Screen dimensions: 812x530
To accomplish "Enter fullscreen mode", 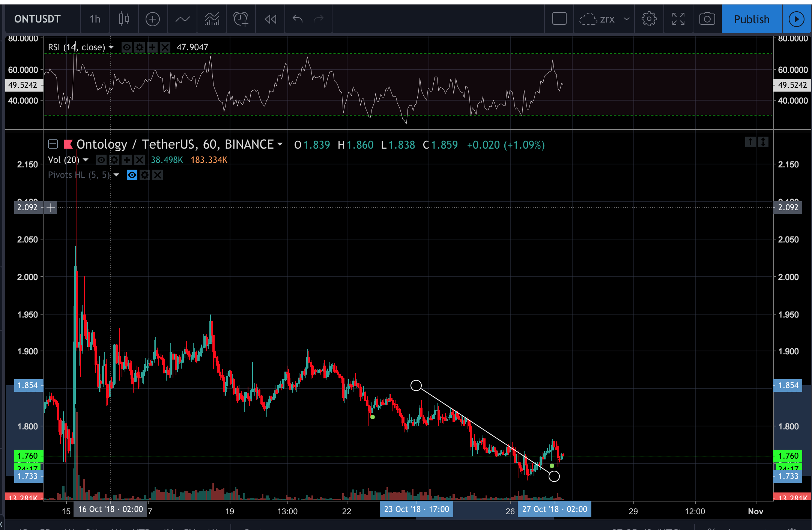I will pyautogui.click(x=678, y=19).
